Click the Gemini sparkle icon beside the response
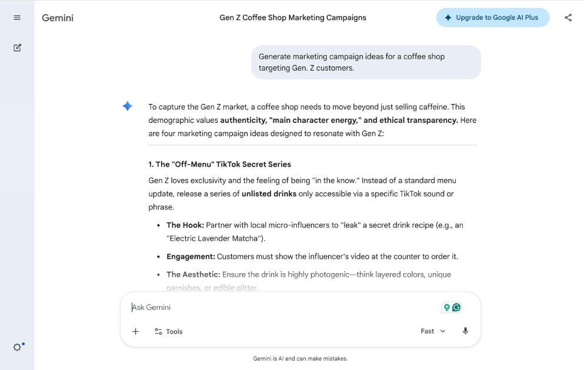This screenshot has height=370, width=588. point(128,106)
